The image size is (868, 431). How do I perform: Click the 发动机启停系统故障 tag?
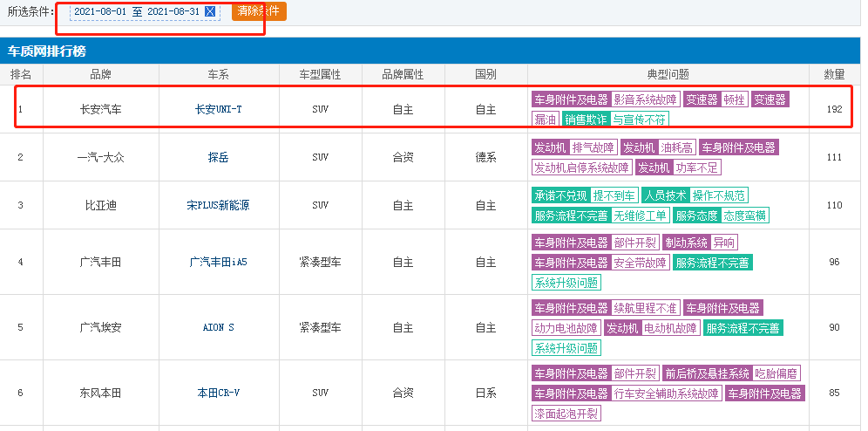coord(582,167)
